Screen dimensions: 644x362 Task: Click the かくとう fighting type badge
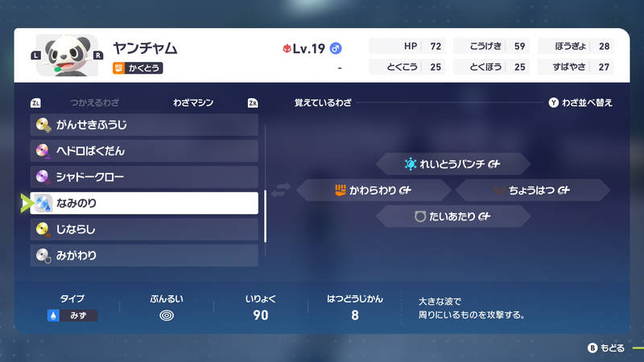click(138, 69)
